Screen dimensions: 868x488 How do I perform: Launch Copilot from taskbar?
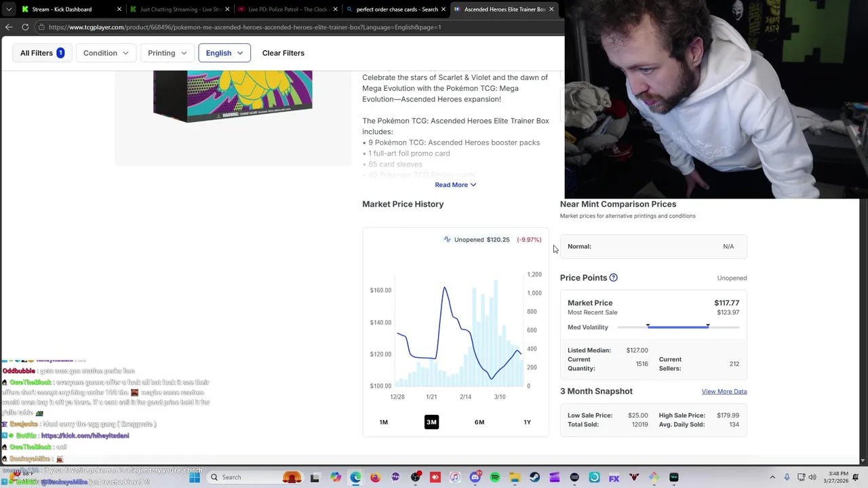[336, 477]
